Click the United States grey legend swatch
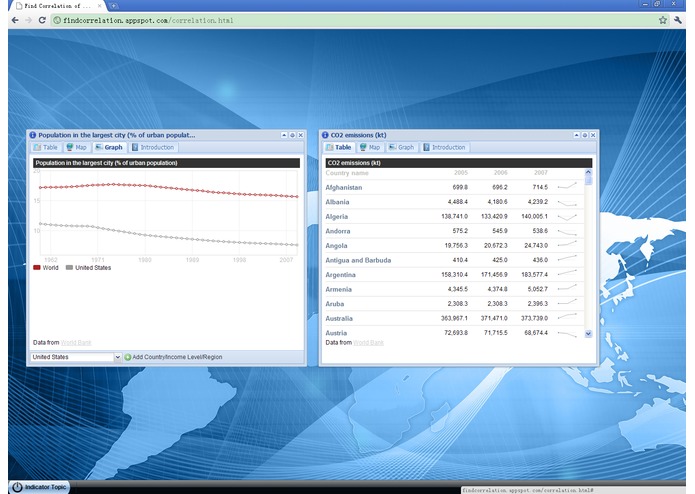The height and width of the screenshot is (494, 695). point(69,268)
